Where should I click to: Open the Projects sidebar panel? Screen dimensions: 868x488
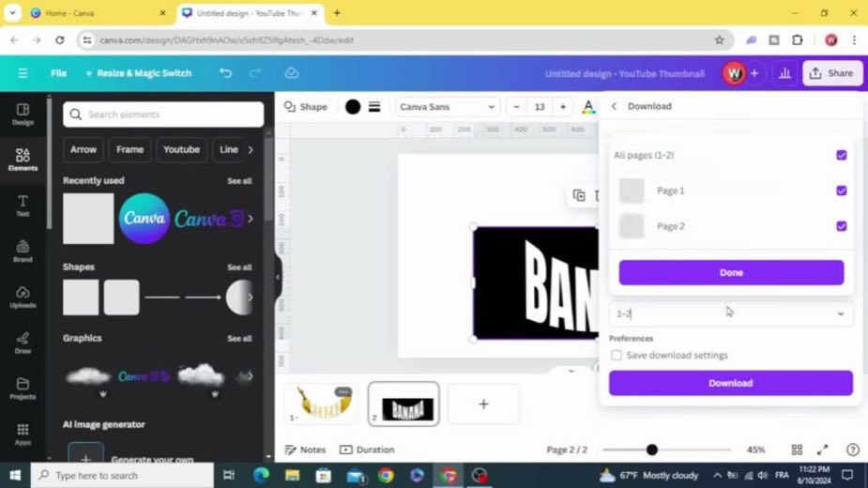[x=23, y=389]
